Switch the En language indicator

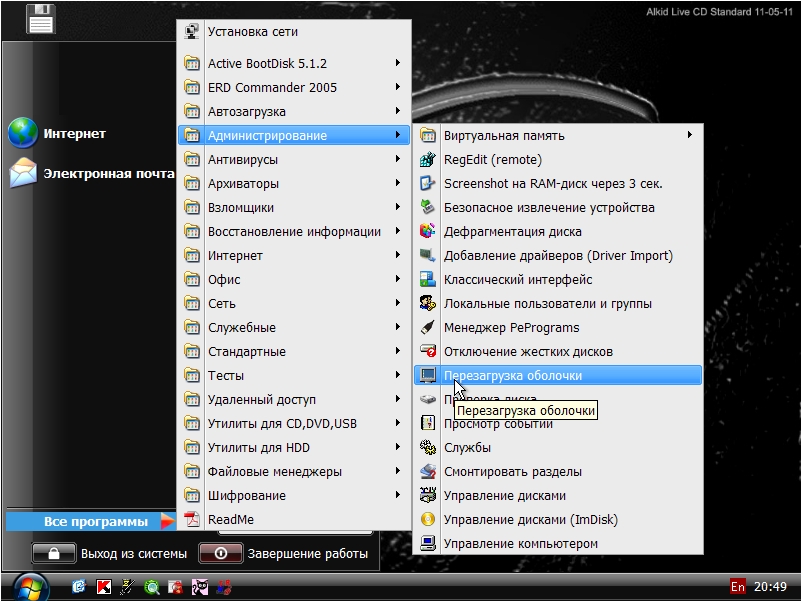click(x=737, y=587)
